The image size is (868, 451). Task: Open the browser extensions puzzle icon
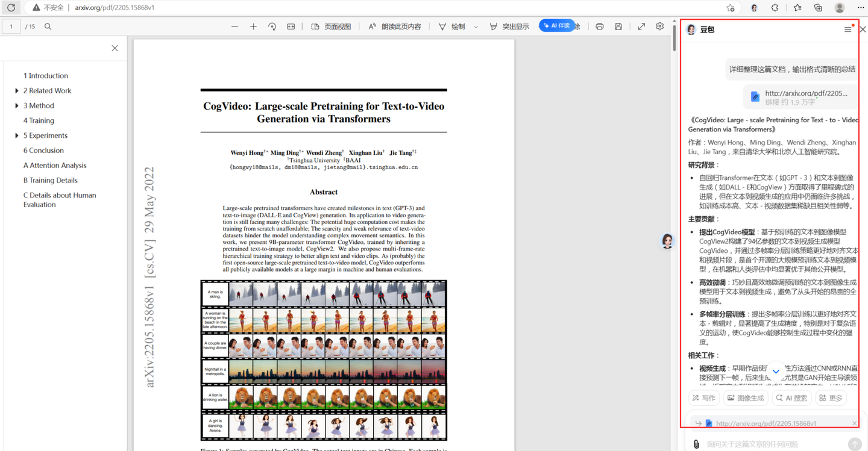pyautogui.click(x=775, y=8)
